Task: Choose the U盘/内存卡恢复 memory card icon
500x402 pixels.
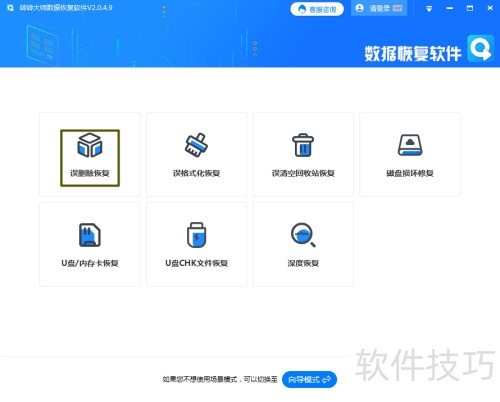Action: pos(90,235)
